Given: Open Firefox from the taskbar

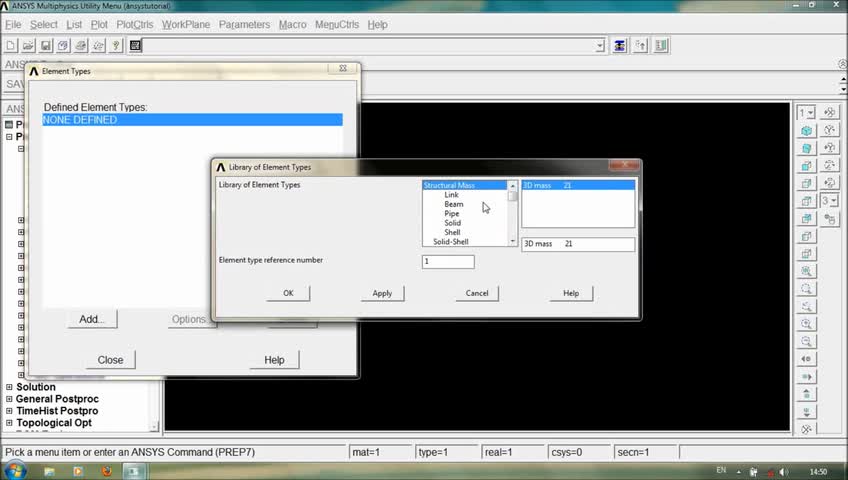Looking at the screenshot, I should 107,471.
